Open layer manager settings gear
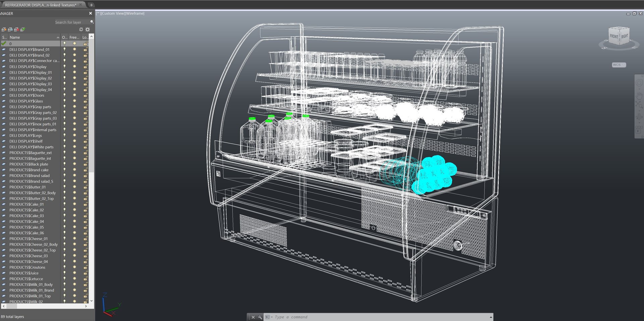This screenshot has height=321, width=644. pos(88,30)
